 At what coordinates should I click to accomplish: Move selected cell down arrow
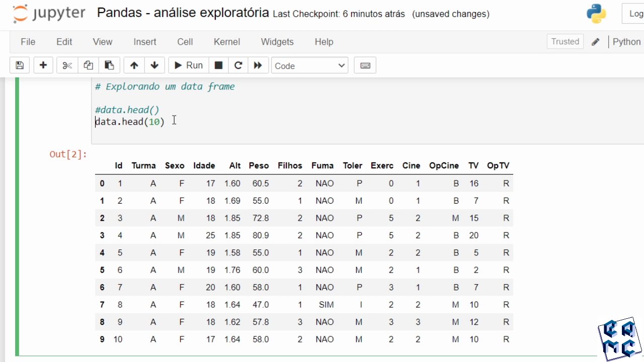(154, 65)
